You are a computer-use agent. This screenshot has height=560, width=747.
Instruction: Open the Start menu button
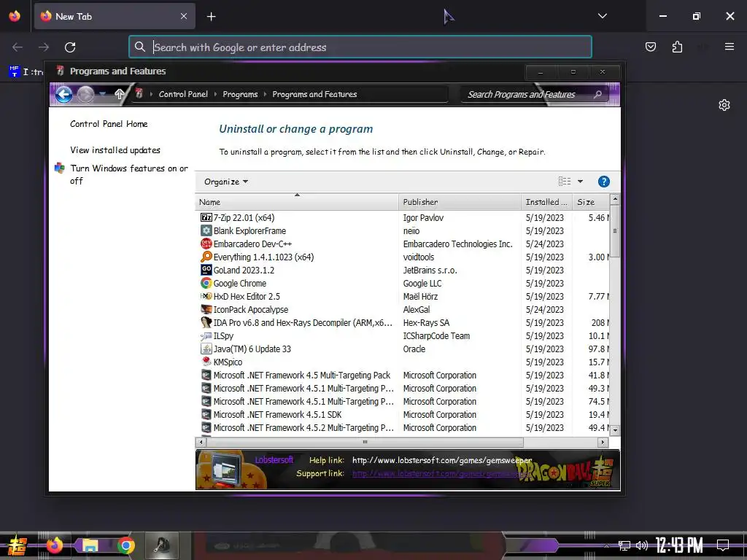pos(17,545)
